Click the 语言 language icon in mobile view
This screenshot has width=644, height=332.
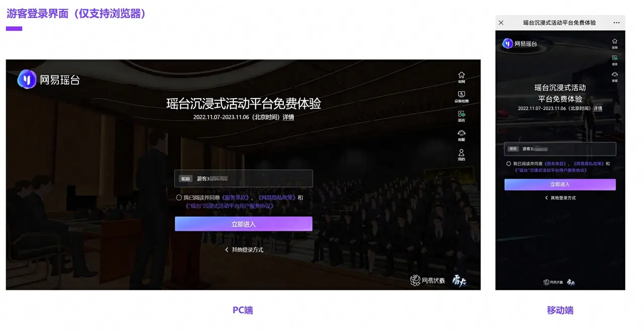click(x=615, y=60)
